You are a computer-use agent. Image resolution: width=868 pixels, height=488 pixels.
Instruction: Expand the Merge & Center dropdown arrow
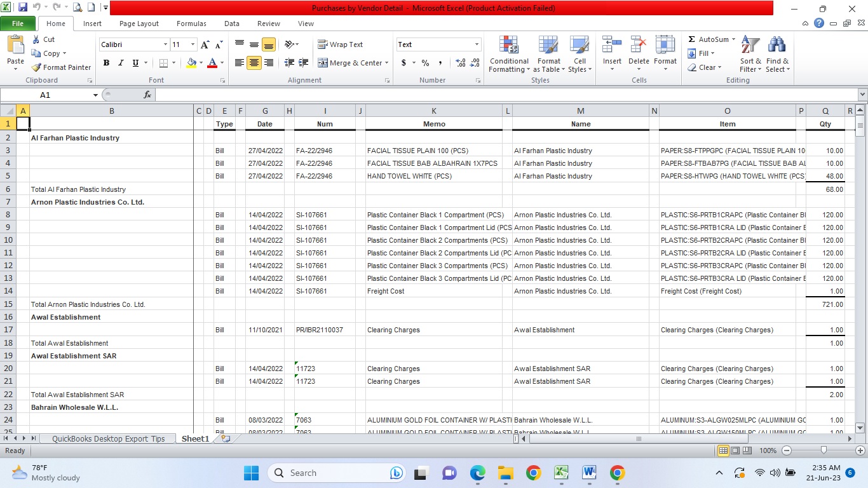[386, 63]
